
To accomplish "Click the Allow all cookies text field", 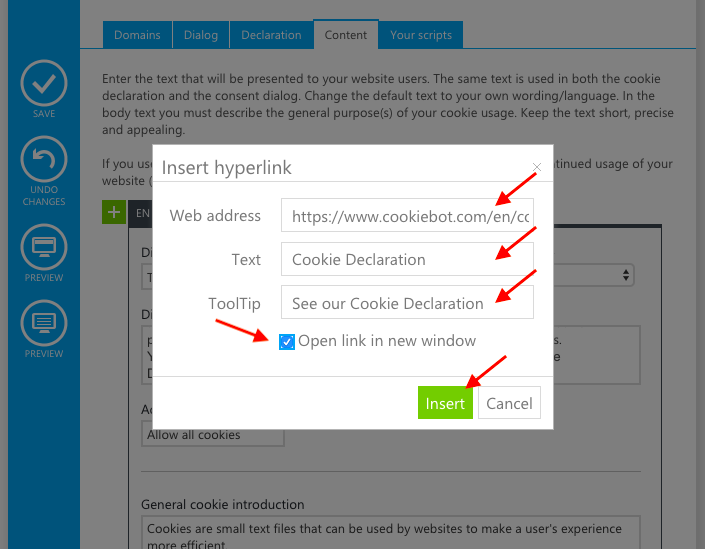I will click(213, 435).
